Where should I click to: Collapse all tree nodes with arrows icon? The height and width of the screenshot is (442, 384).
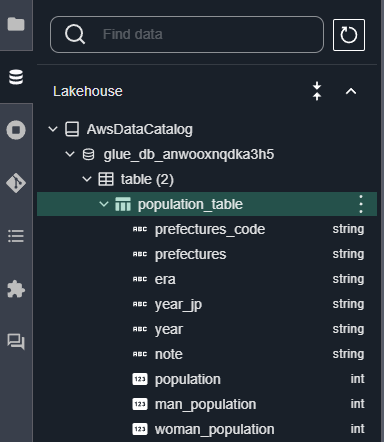[317, 91]
